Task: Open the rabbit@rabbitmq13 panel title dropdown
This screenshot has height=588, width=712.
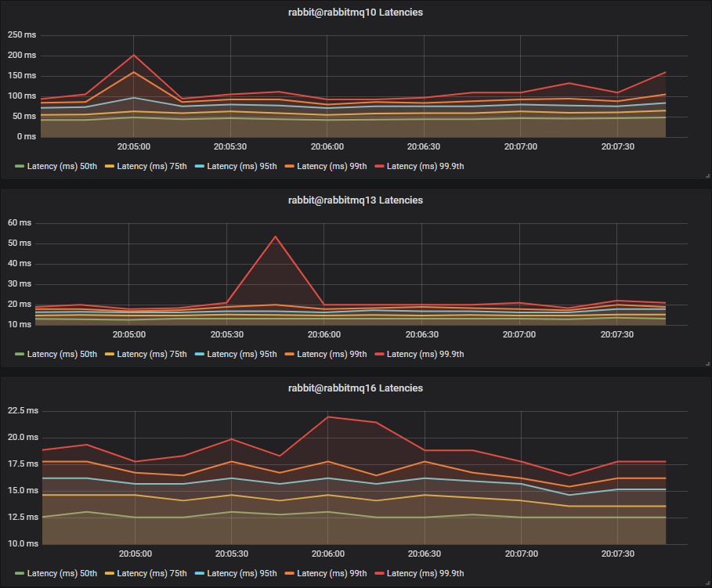Action: (356, 200)
